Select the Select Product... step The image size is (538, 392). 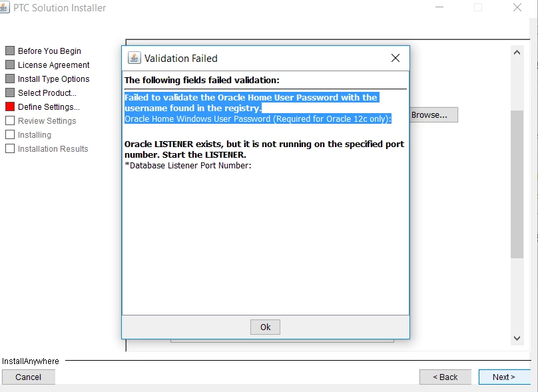[x=47, y=93]
